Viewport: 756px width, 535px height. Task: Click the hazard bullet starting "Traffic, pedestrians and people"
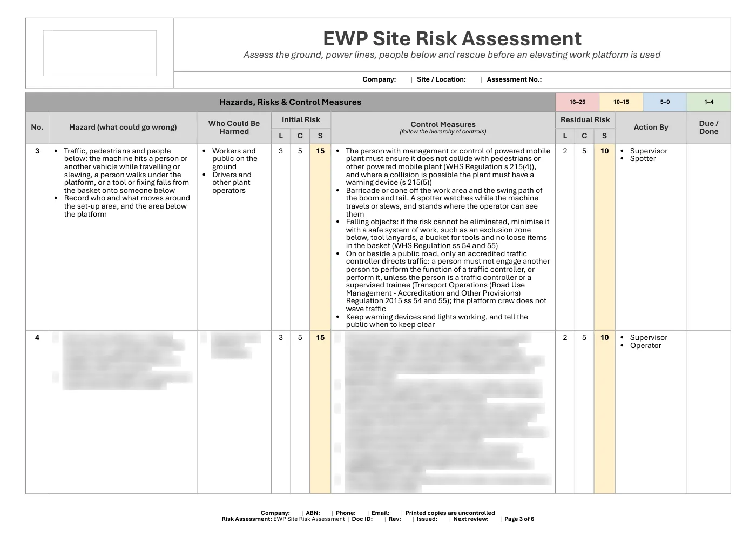click(127, 171)
